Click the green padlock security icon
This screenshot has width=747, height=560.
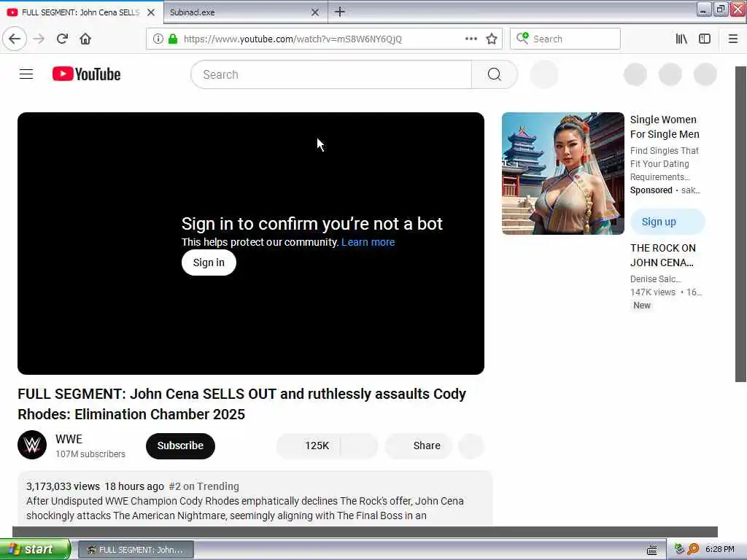point(173,39)
